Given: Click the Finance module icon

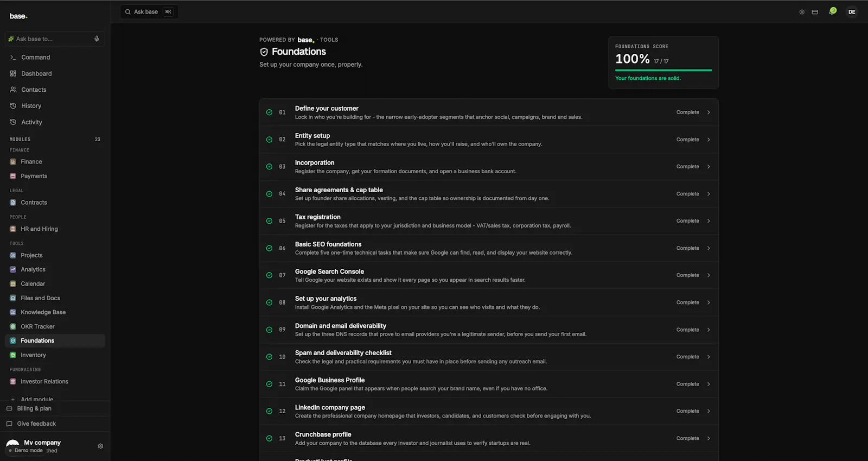Looking at the screenshot, I should click(13, 162).
